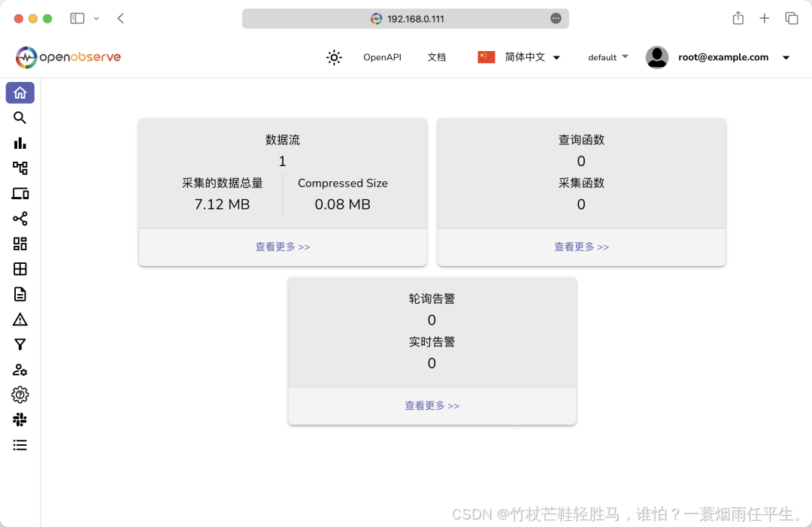Click the IAM user-settings icon

20,369
